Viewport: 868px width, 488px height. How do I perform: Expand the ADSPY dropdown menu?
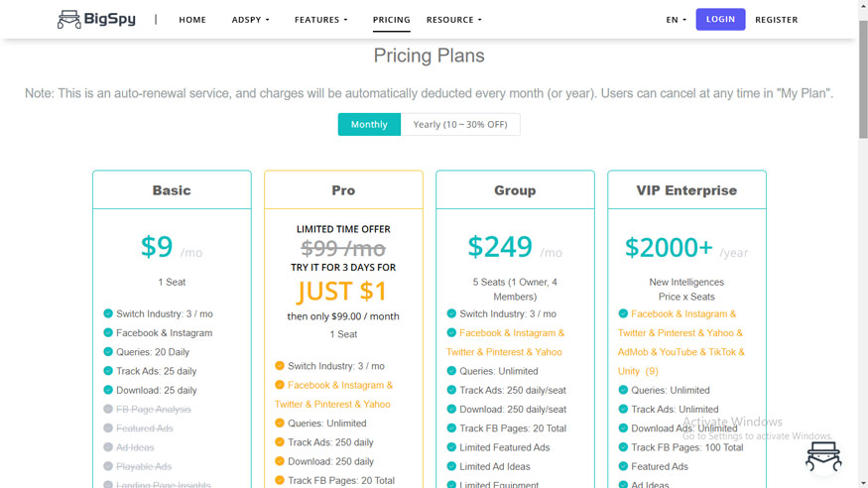(250, 20)
